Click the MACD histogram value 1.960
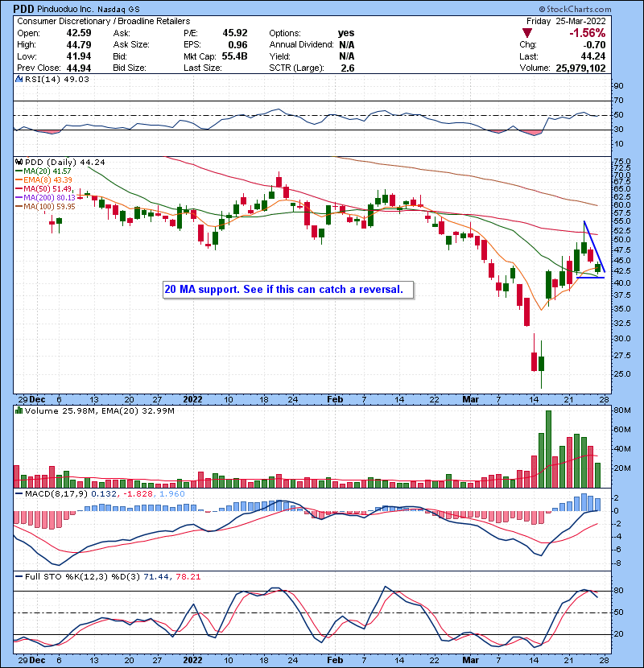The width and height of the screenshot is (644, 668). [171, 494]
